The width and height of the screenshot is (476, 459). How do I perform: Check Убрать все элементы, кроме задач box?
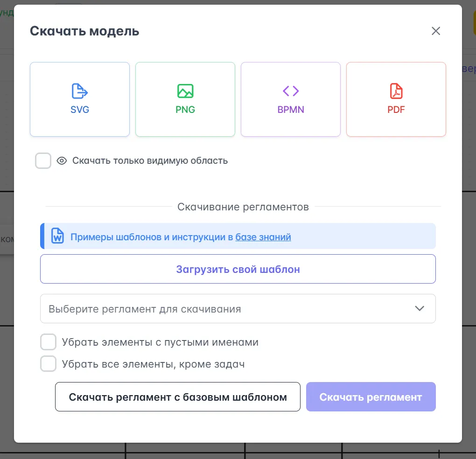[49, 364]
